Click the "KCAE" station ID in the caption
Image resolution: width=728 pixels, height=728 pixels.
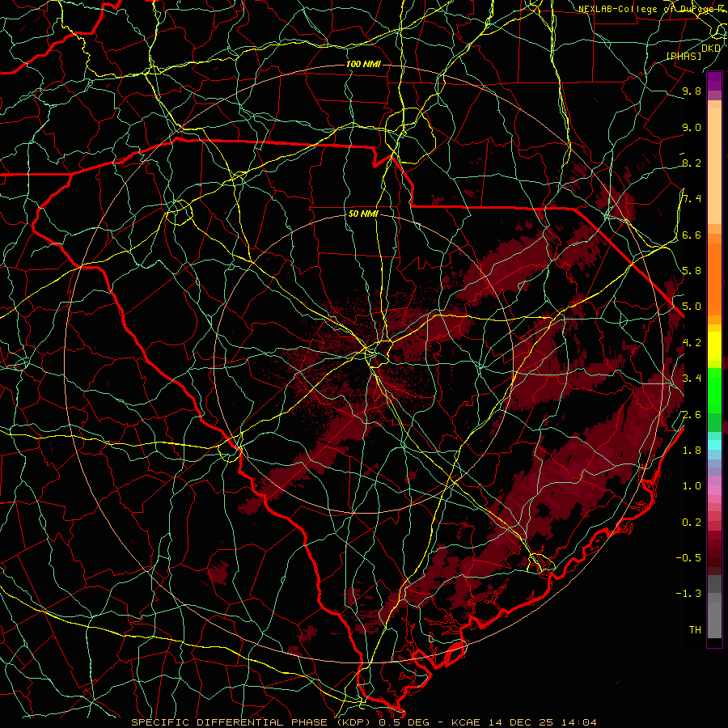point(465,722)
